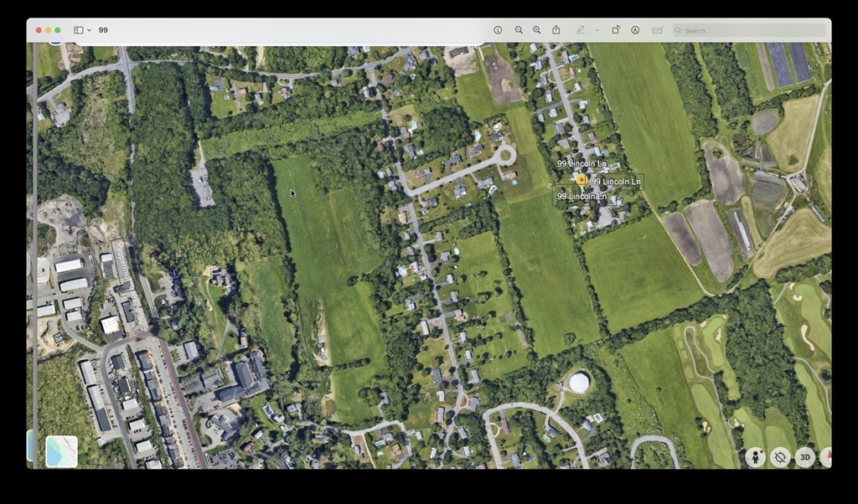Screen dimensions: 858x504
Task: Click the orange 99 Lincoln Ln pin
Action: [x=581, y=179]
